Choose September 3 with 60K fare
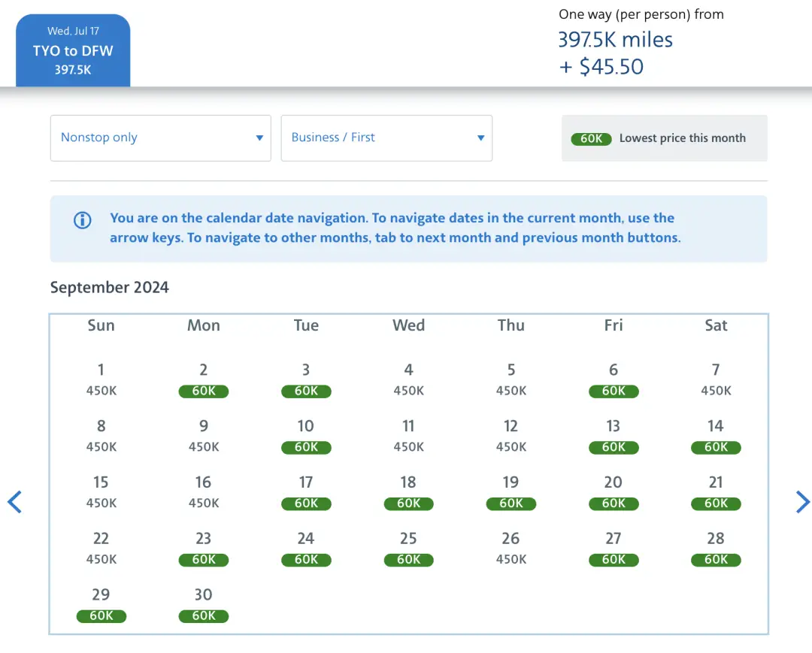This screenshot has width=812, height=653. click(x=306, y=379)
